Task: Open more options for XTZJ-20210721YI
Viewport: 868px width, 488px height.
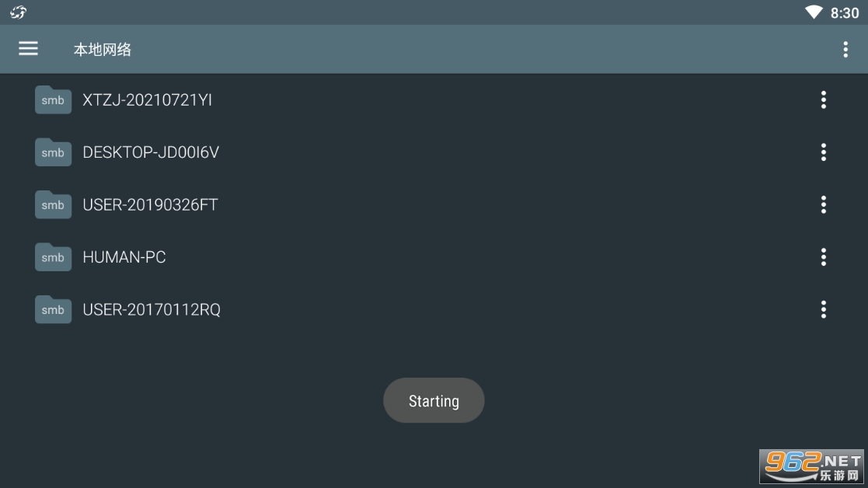Action: coord(823,100)
